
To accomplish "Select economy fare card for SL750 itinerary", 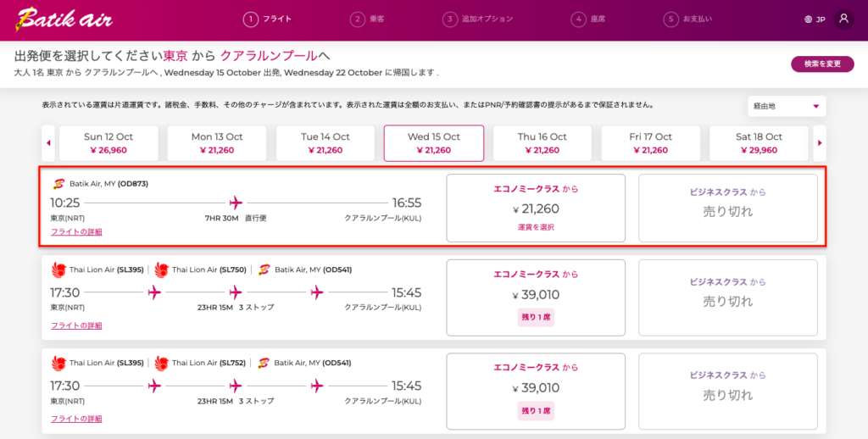I will 536,297.
